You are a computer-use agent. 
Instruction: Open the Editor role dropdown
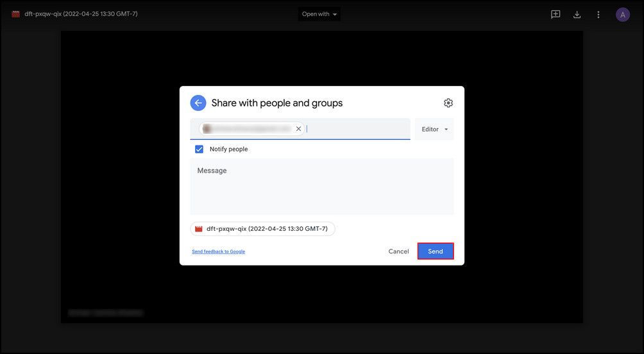[x=434, y=129]
